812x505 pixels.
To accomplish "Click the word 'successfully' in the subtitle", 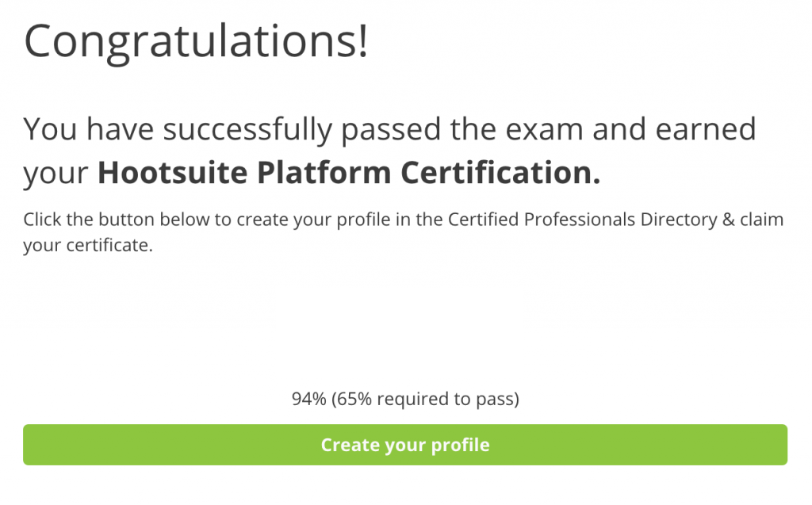I will 247,129.
